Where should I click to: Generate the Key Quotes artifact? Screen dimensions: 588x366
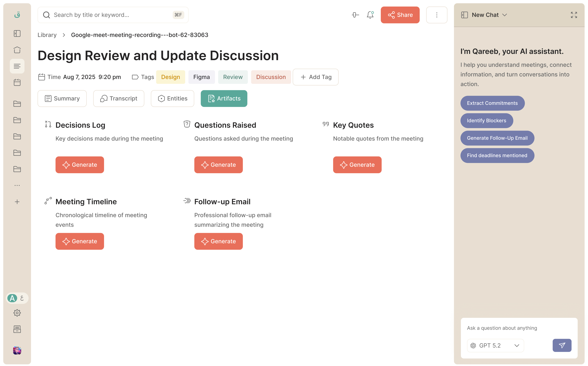coord(357,165)
